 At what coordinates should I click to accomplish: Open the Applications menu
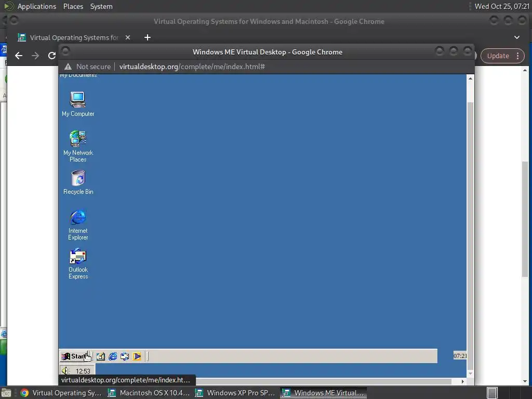pyautogui.click(x=37, y=6)
